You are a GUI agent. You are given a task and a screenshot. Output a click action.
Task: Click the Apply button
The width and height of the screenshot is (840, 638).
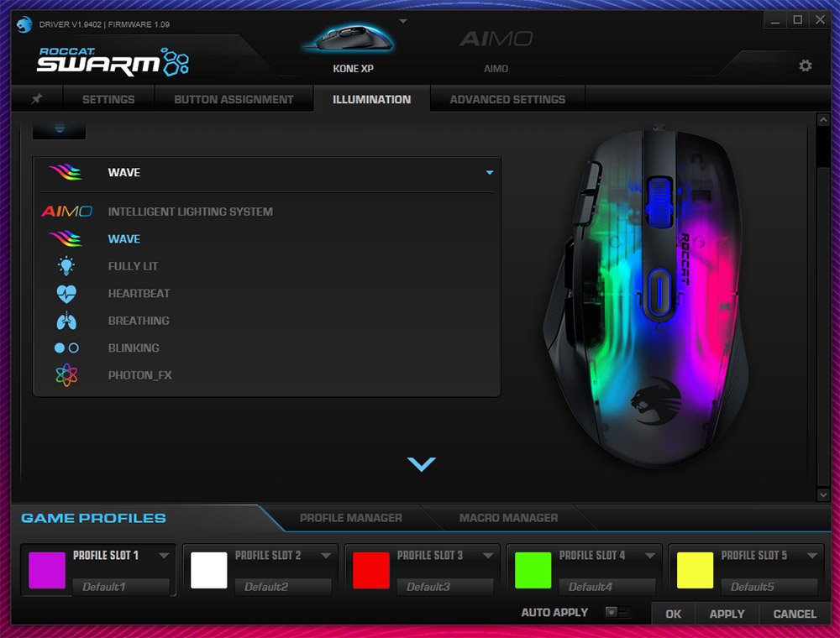(x=727, y=614)
